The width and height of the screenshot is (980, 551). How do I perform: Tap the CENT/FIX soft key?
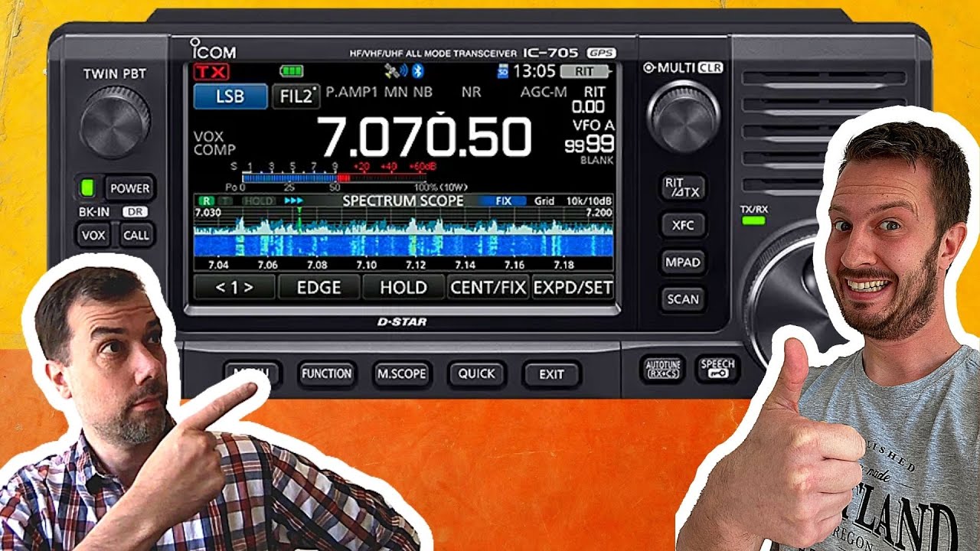tap(488, 288)
